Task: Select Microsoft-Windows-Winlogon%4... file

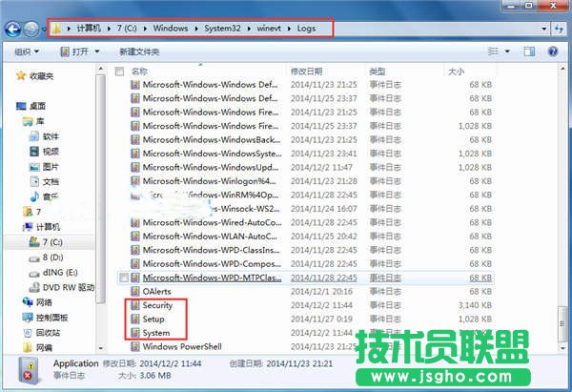Action: click(x=210, y=181)
